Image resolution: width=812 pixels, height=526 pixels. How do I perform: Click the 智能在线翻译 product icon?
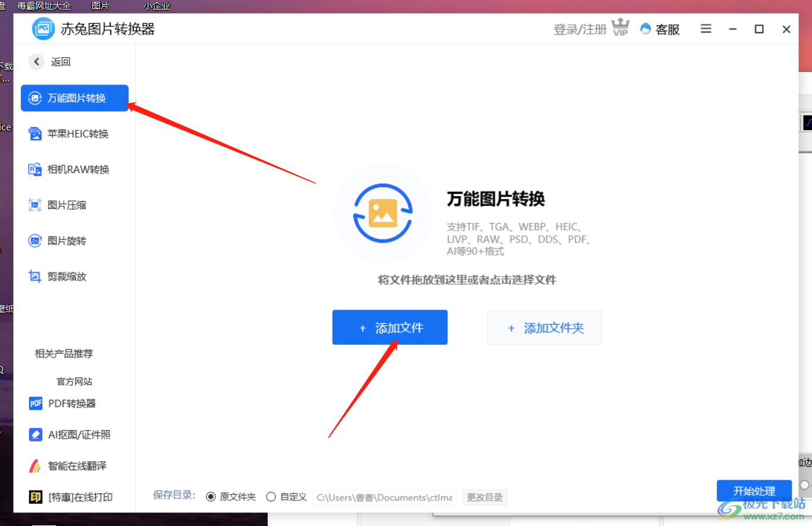pyautogui.click(x=36, y=466)
